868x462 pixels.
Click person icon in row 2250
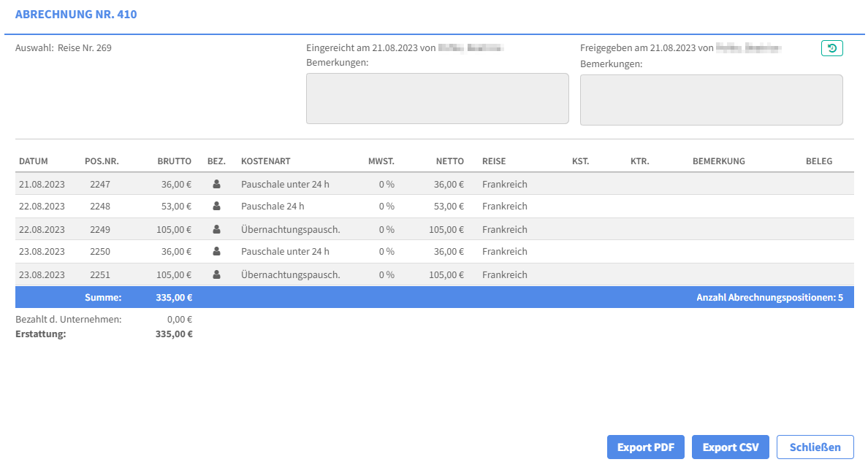click(216, 251)
